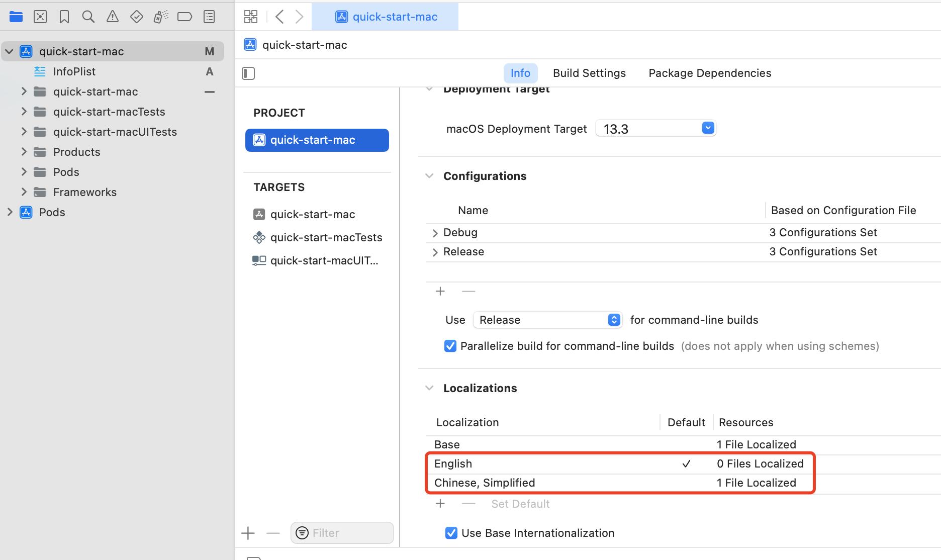Expand the Products folder

[24, 152]
